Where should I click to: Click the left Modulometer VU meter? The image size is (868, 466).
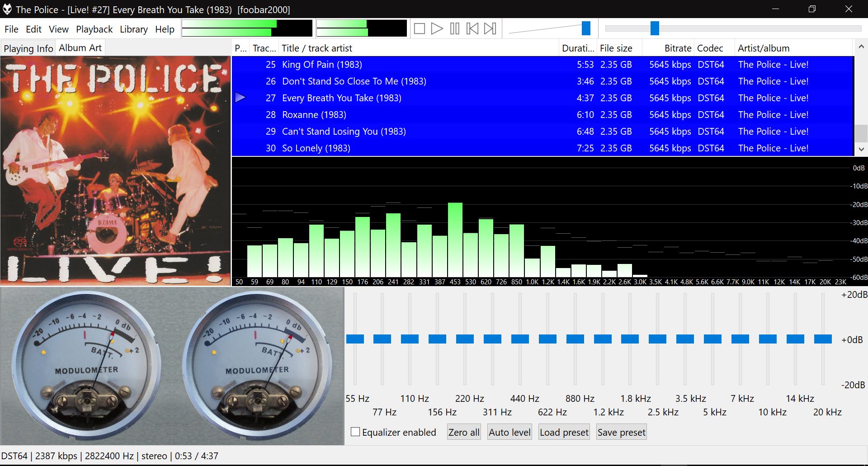point(86,365)
